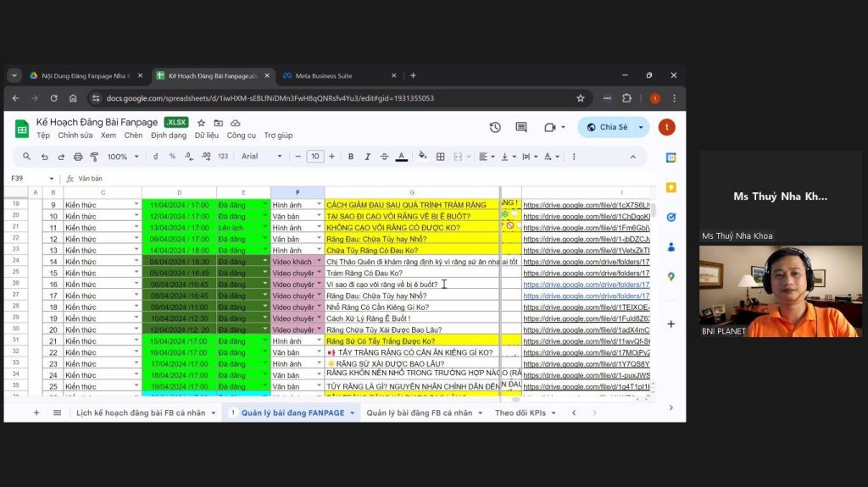Star this spreadsheet document

[x=201, y=123]
